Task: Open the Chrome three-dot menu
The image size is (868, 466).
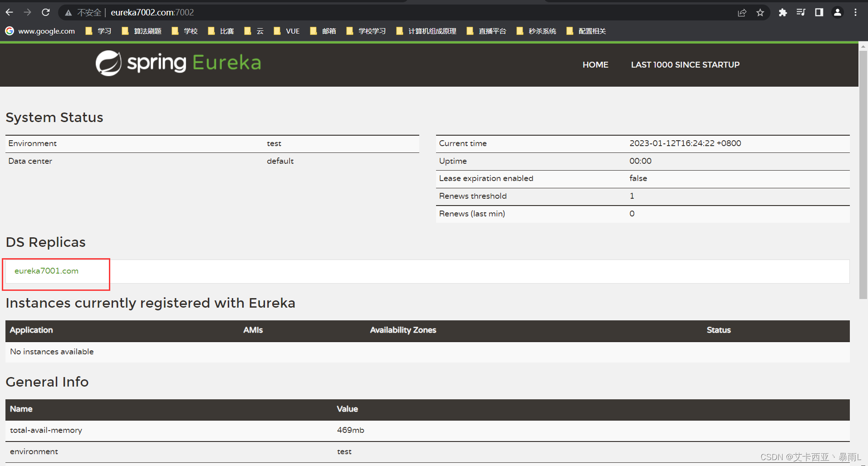Action: 855,13
